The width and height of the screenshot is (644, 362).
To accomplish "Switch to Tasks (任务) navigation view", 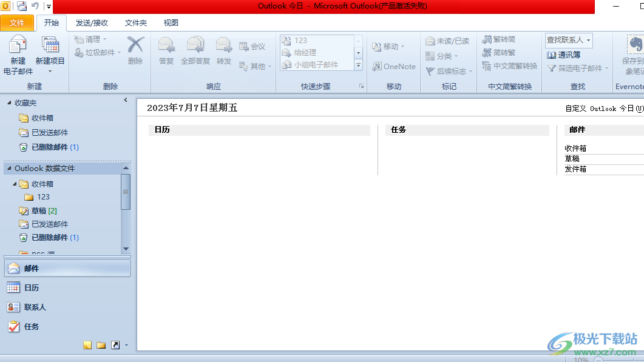I will point(67,327).
